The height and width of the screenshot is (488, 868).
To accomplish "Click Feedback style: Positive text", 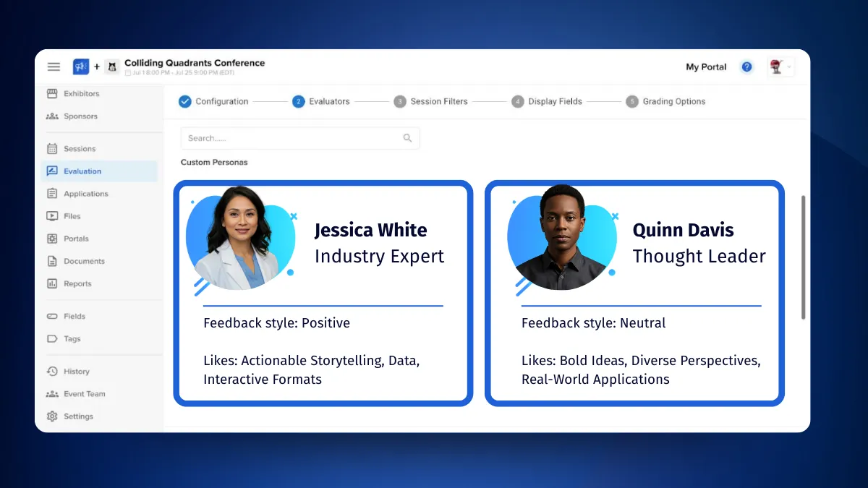I will click(x=276, y=323).
